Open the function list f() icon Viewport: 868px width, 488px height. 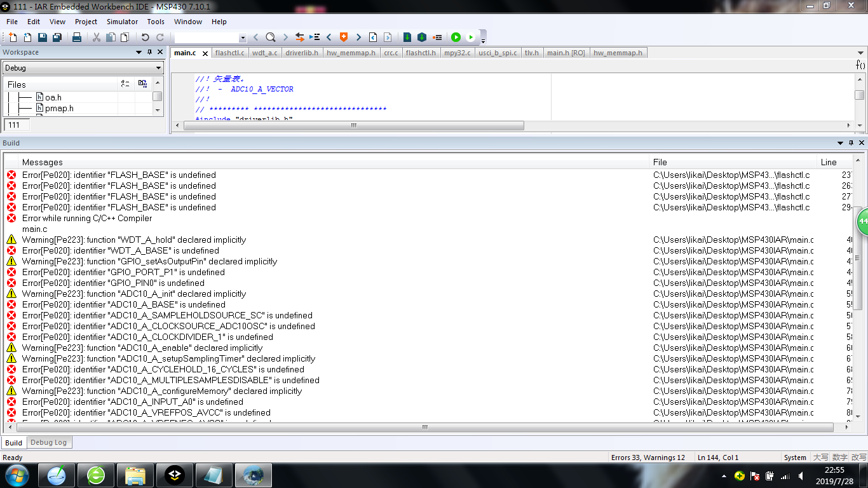tap(860, 65)
